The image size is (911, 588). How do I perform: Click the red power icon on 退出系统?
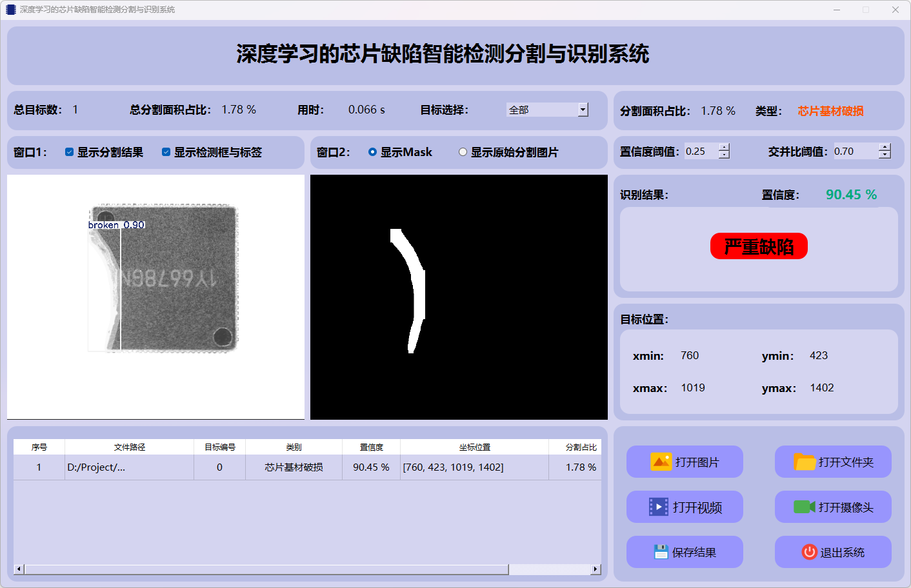coord(809,552)
